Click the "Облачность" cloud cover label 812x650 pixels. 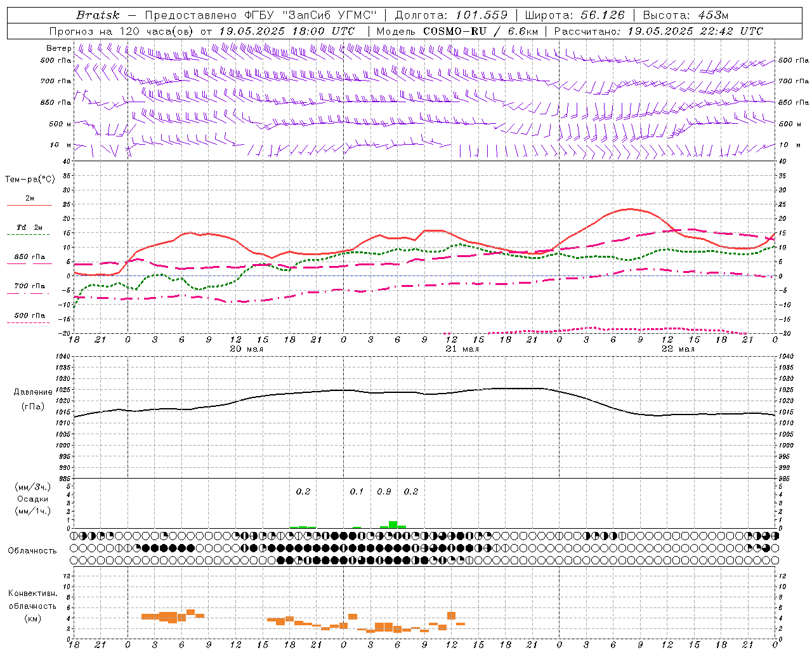(x=32, y=550)
